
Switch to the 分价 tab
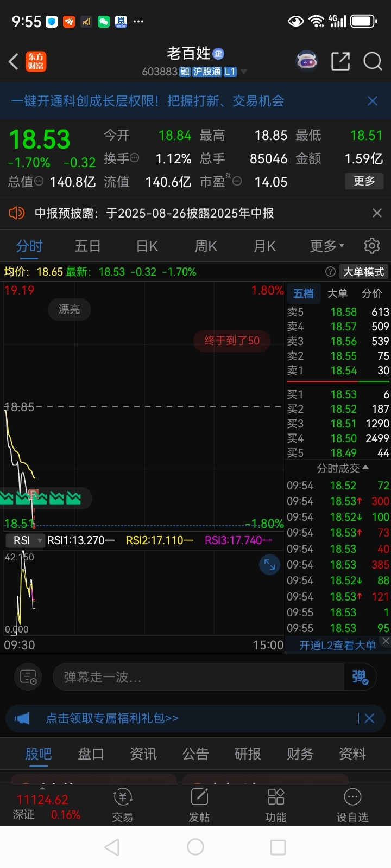tap(372, 293)
